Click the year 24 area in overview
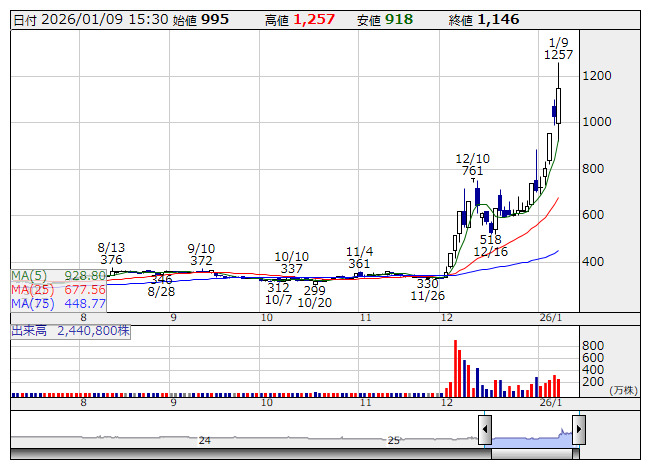The image size is (653, 470). tap(204, 440)
